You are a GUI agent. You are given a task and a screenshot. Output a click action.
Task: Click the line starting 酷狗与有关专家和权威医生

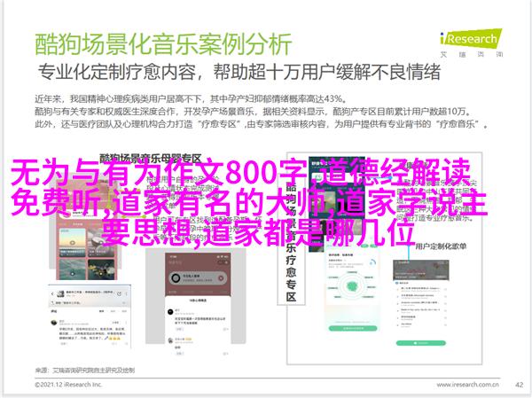pyautogui.click(x=253, y=112)
